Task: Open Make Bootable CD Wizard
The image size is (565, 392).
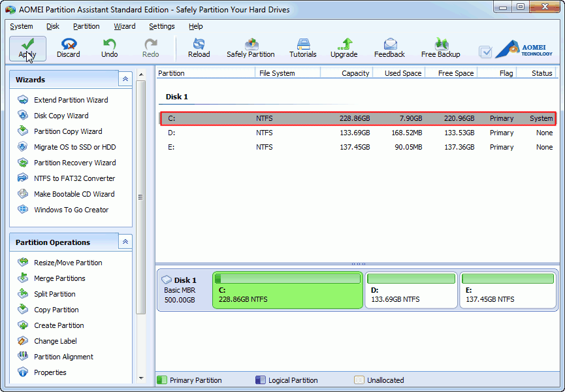Action: pos(67,194)
